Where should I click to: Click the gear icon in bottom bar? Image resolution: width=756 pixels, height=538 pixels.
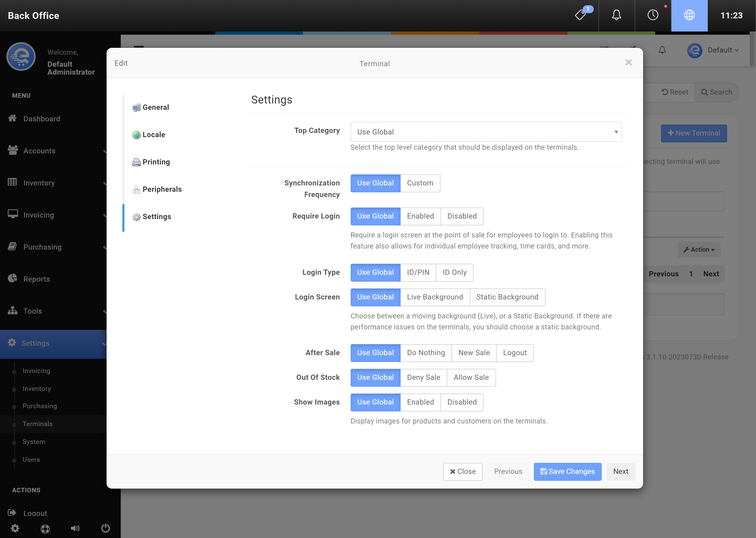[15, 528]
